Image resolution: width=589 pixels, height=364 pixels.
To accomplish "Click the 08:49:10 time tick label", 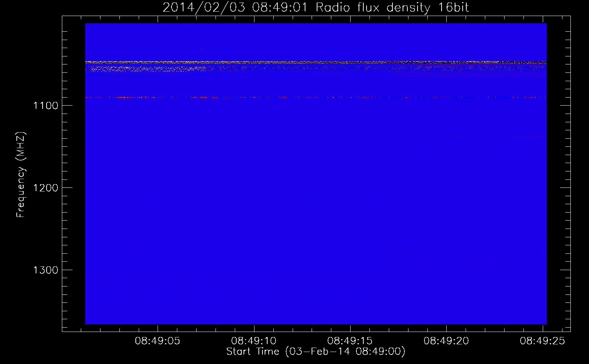I will pos(254,341).
